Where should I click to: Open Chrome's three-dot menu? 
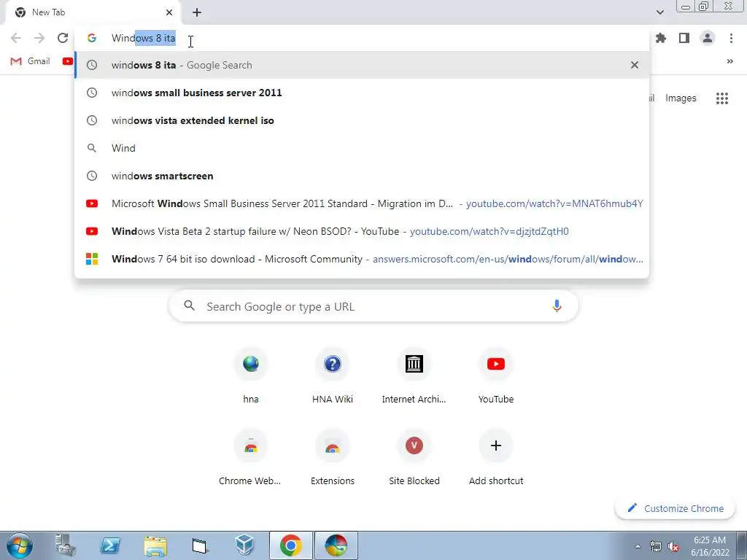(x=731, y=38)
